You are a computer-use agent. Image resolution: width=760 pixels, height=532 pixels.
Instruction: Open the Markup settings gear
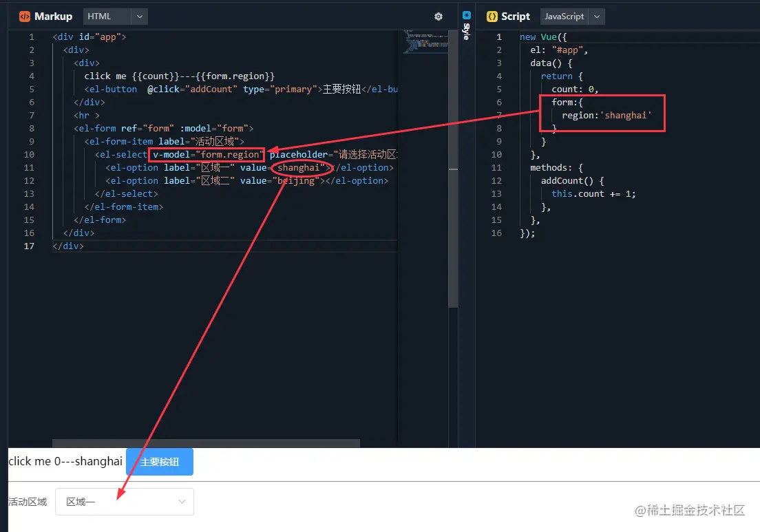[x=438, y=17]
